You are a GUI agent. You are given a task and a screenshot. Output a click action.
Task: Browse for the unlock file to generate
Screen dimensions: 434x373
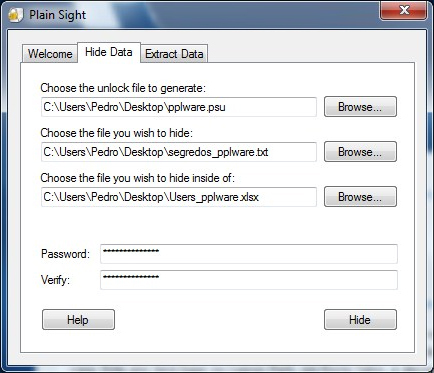tap(360, 107)
